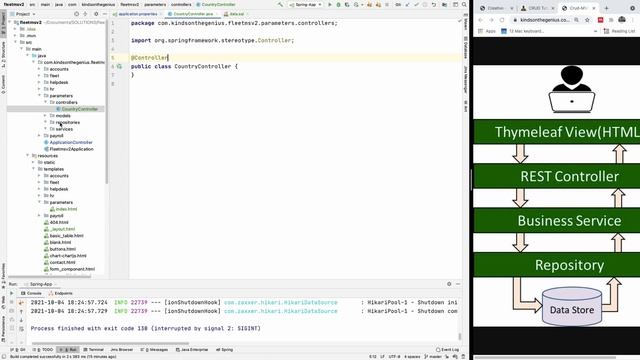Open Event Log in the status bar
The image size is (640, 360).
click(447, 350)
